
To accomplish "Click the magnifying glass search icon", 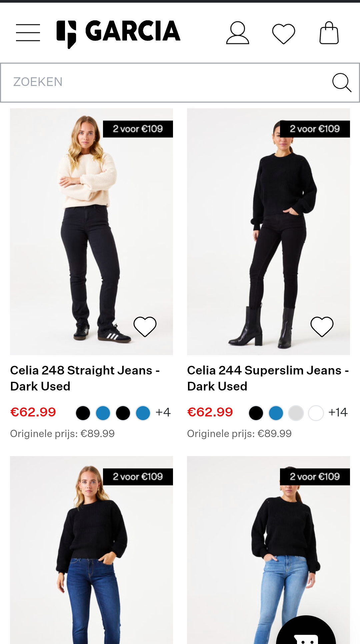I will tap(342, 82).
